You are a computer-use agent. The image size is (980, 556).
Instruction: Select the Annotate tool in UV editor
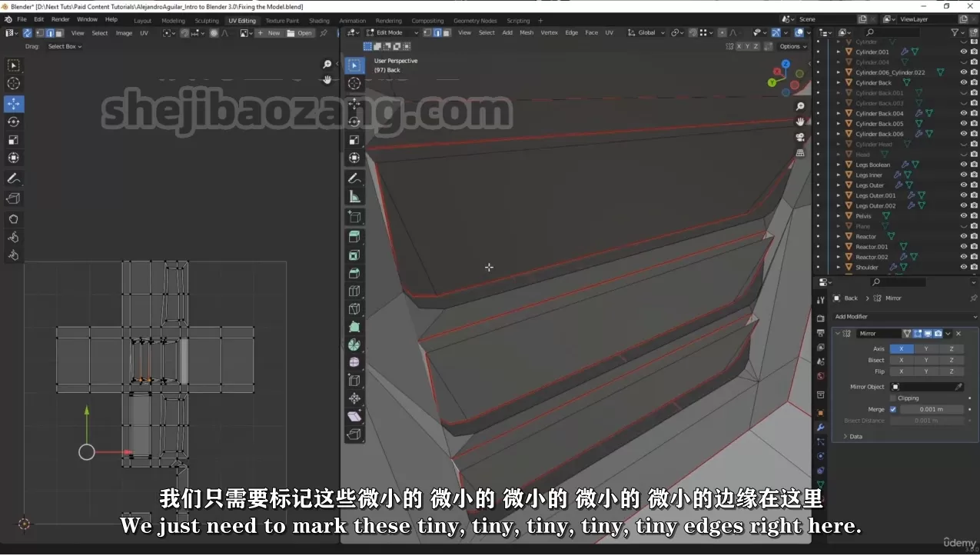point(14,178)
